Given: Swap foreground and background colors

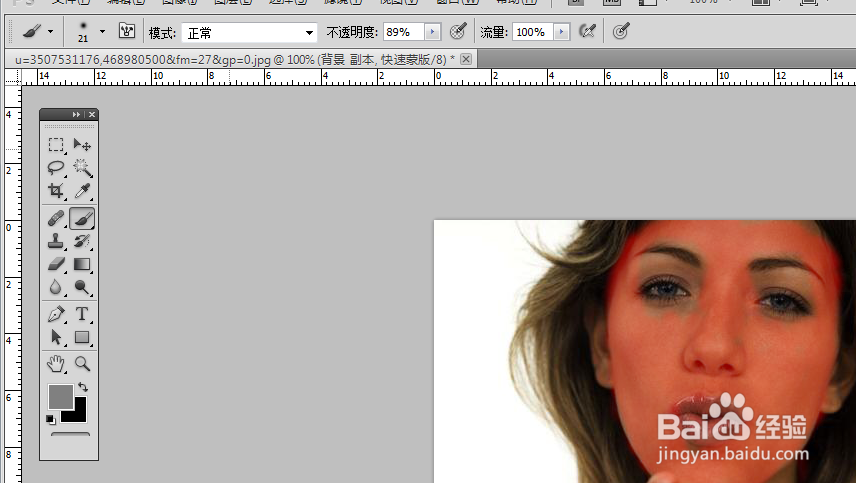Looking at the screenshot, I should (x=83, y=387).
